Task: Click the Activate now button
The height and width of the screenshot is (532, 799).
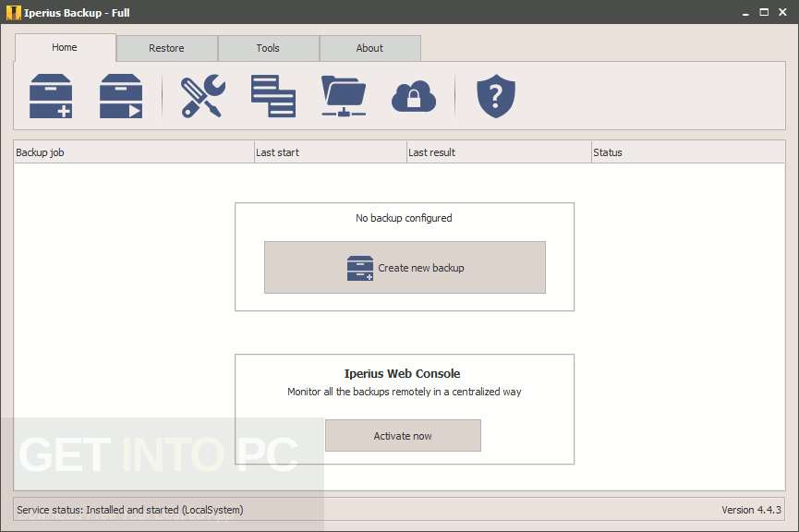Action: coord(403,436)
